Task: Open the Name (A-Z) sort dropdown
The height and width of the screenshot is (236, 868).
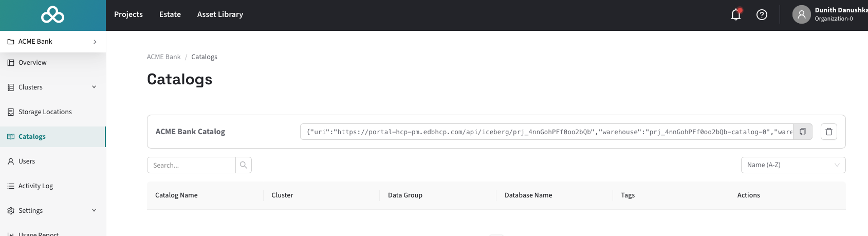Action: click(x=793, y=165)
